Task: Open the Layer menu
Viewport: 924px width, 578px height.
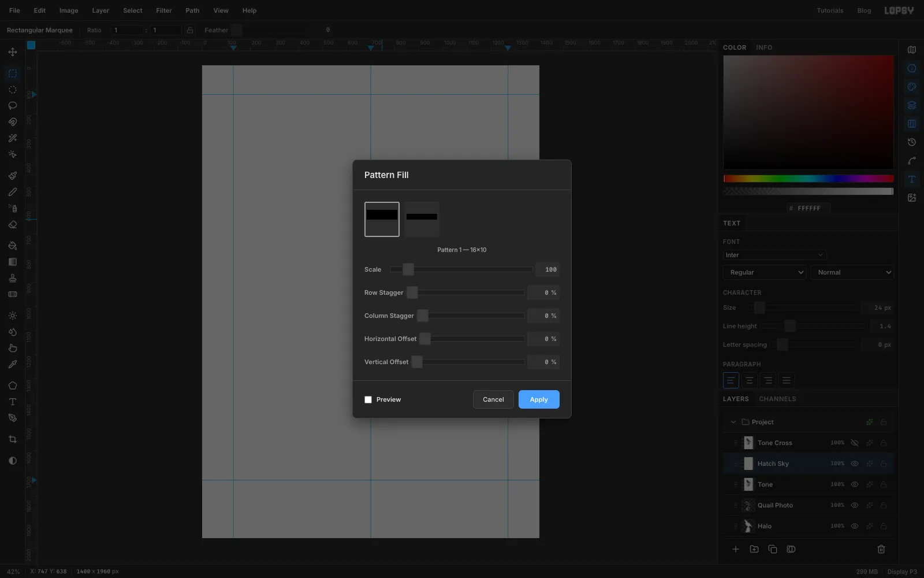Action: pyautogui.click(x=100, y=10)
